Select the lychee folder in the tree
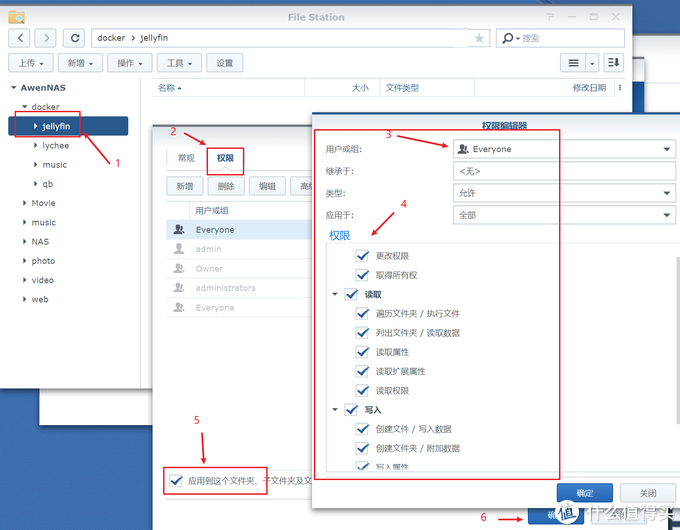Screen dimensions: 680x530 click(x=55, y=145)
